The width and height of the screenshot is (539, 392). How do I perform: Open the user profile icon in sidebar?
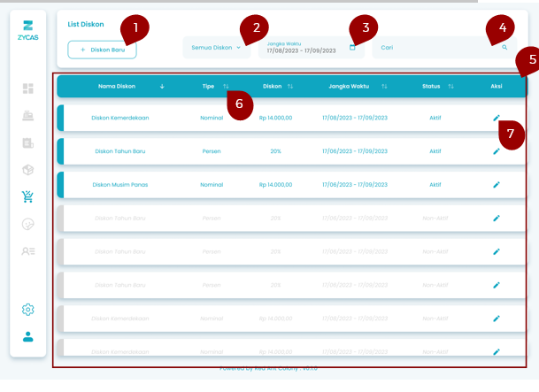[x=27, y=336]
